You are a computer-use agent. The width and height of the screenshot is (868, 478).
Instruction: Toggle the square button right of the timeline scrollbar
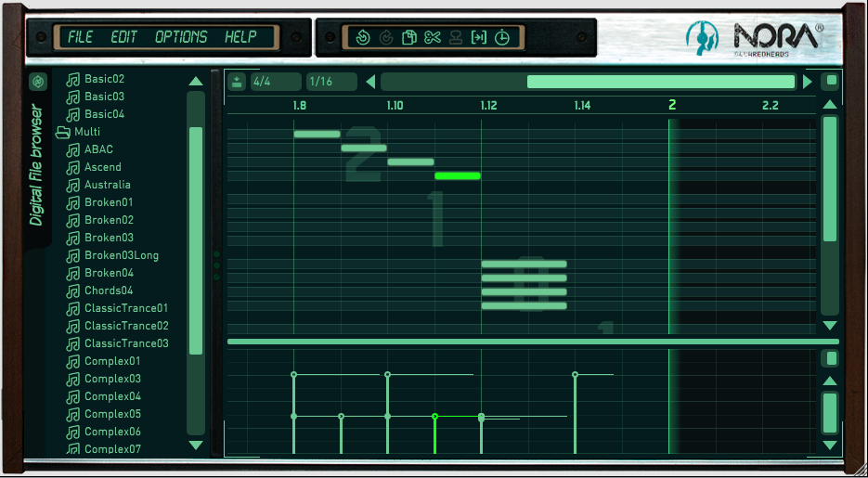point(832,81)
